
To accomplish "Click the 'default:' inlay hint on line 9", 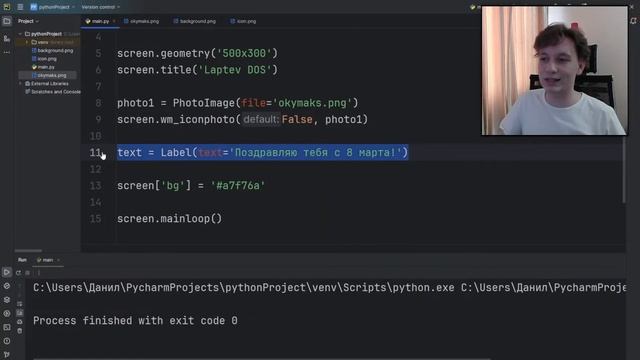I will pyautogui.click(x=261, y=120).
